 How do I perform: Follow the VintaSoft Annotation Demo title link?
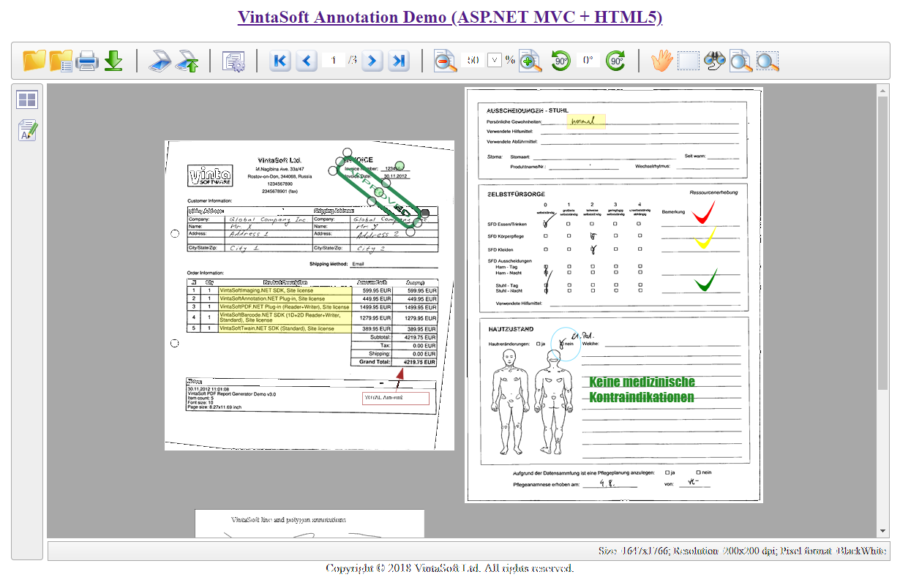click(450, 17)
